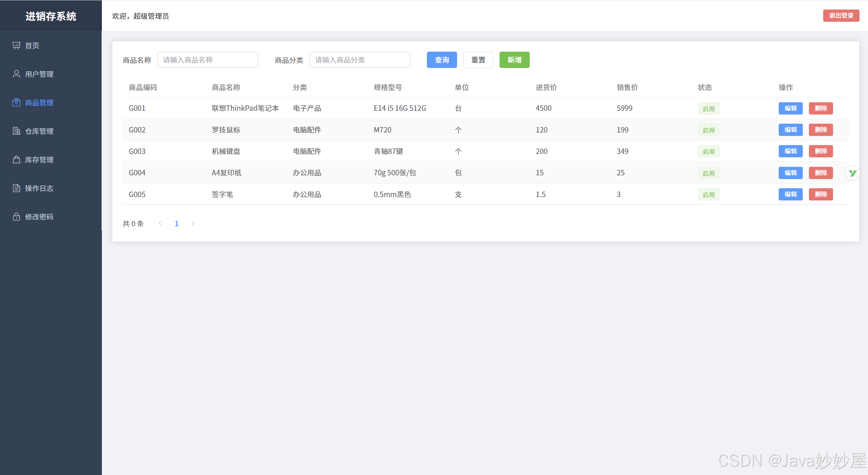Edit the G005 签字笔 row

click(x=791, y=194)
